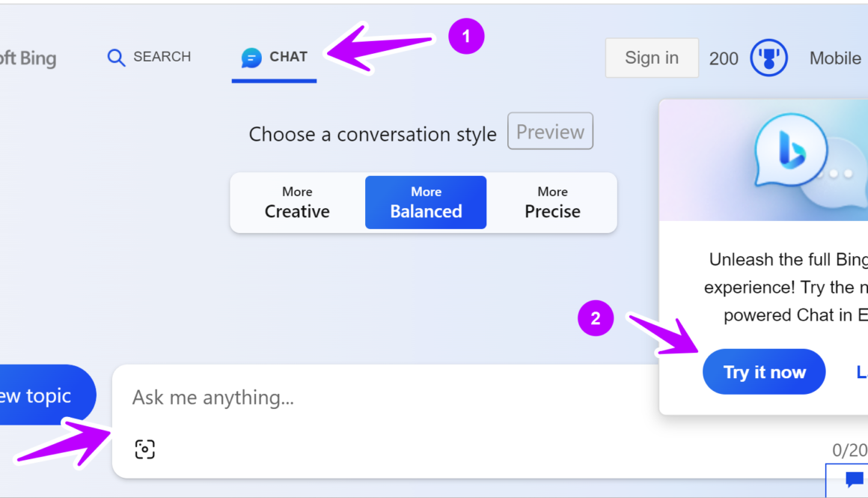Click the Sign in button
The image size is (868, 498).
tap(652, 58)
